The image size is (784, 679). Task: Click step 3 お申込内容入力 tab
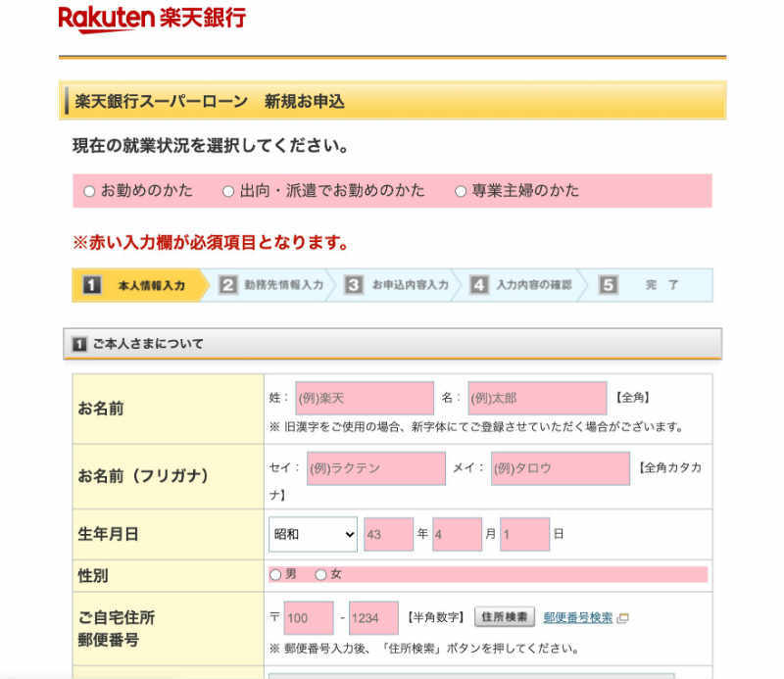[x=398, y=285]
